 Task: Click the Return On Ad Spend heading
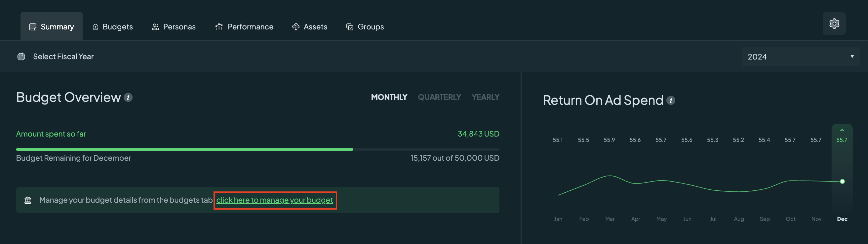tap(603, 101)
